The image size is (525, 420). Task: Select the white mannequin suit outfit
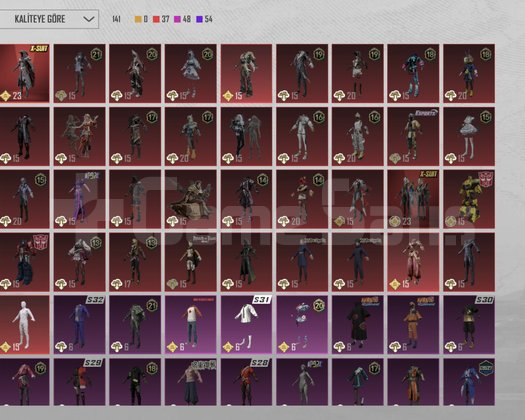click(24, 325)
